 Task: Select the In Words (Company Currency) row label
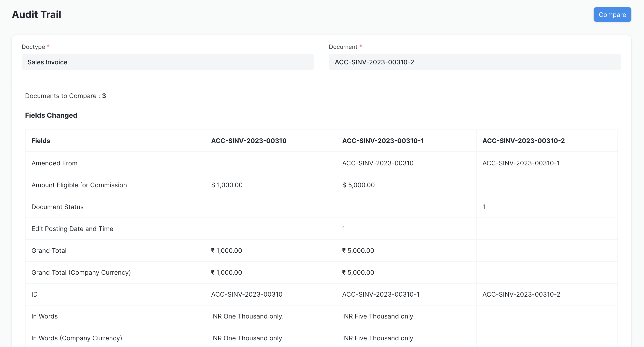(x=76, y=338)
